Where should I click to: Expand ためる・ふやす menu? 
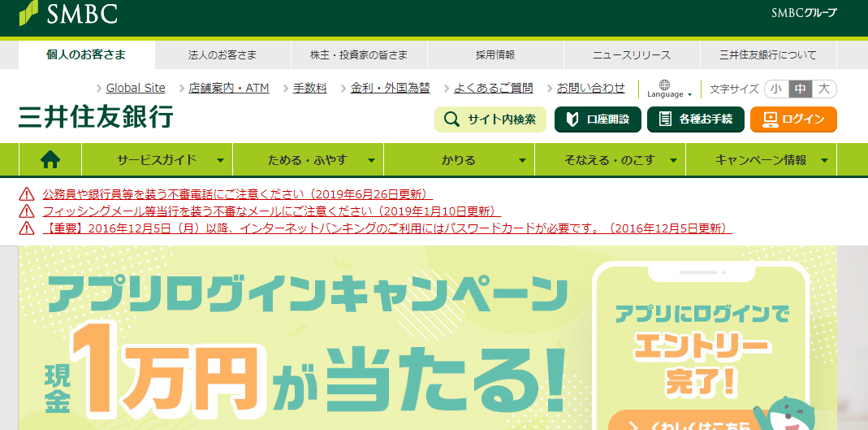click(309, 160)
